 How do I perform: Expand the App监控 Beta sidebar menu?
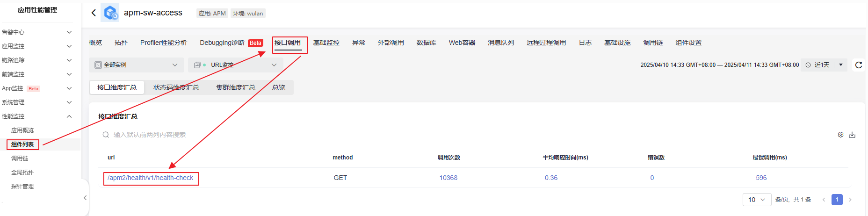(x=37, y=88)
